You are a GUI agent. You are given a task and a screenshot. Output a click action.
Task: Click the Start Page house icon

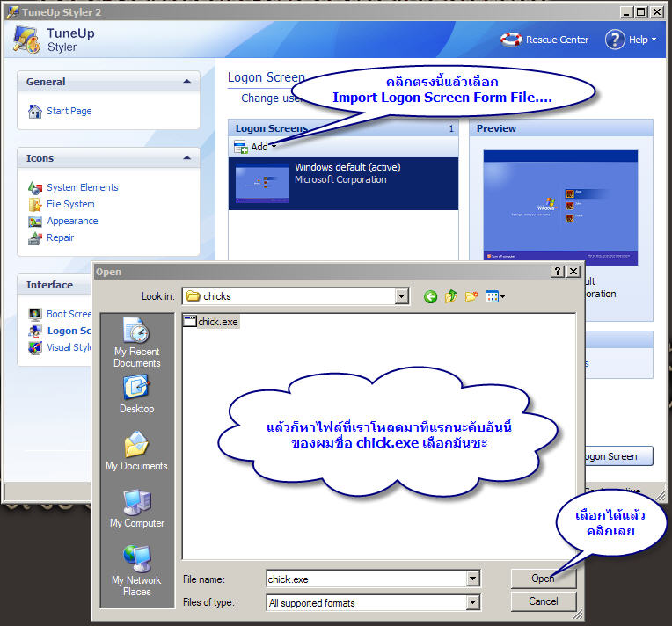tap(34, 111)
